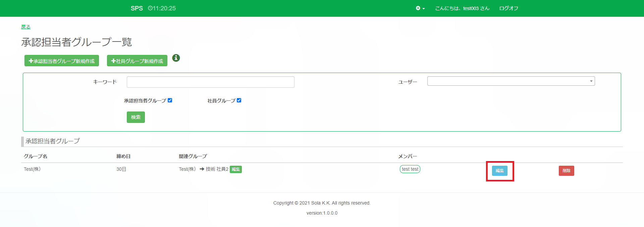Viewport: 644px width, 227px height.
Task: Click the SPS brand in header
Action: click(x=137, y=8)
